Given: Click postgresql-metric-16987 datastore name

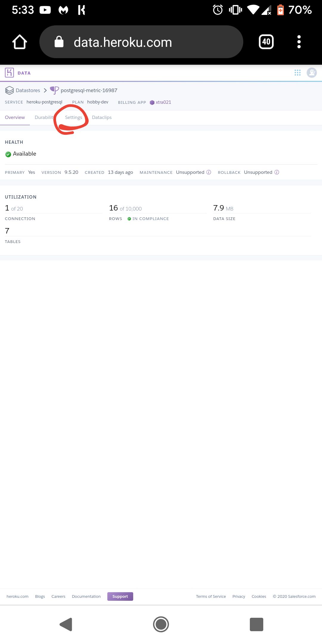Looking at the screenshot, I should click(89, 90).
